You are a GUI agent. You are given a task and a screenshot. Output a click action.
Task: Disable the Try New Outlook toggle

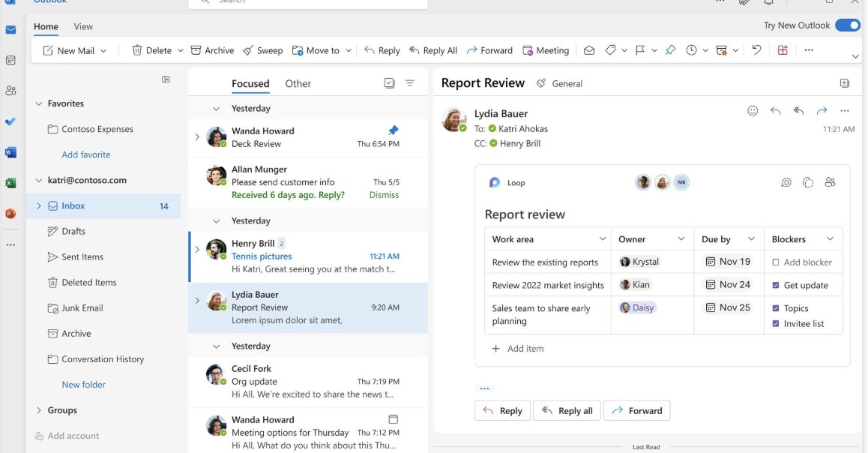coord(847,25)
